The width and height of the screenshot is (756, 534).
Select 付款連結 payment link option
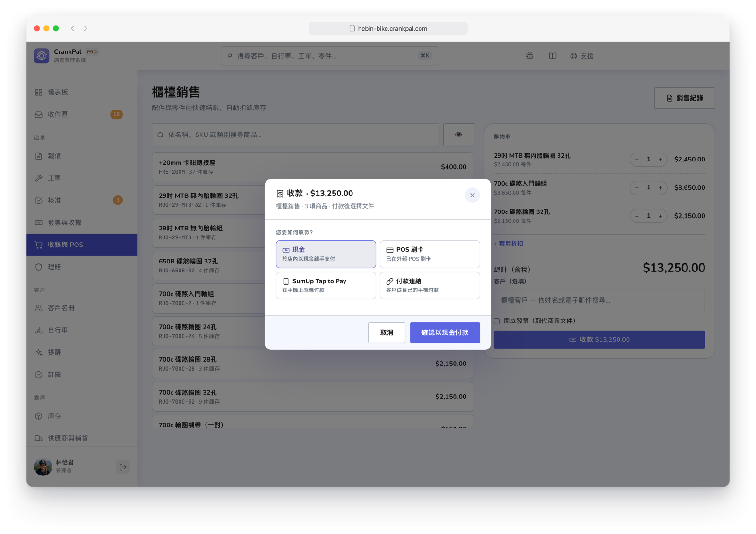coord(430,285)
